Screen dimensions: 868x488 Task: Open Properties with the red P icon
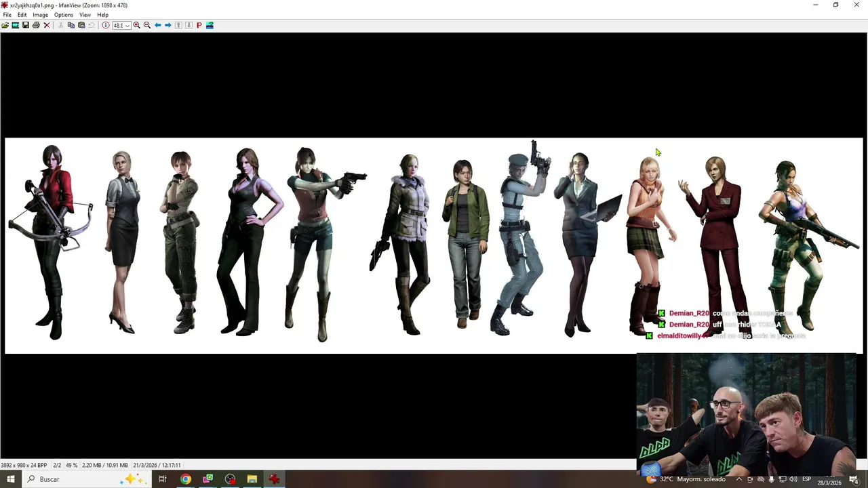tap(199, 25)
